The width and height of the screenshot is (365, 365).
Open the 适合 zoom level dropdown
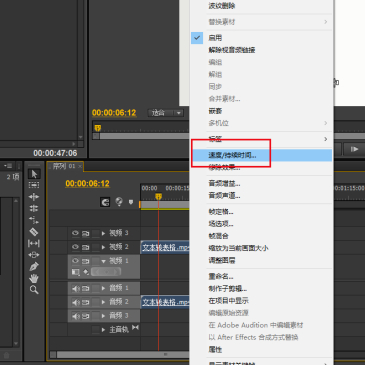pos(166,113)
